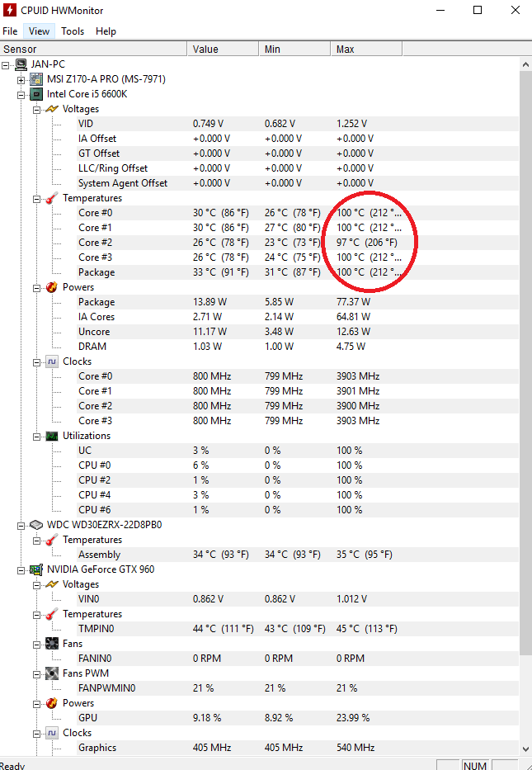Click the JAN-PC computer icon
Image resolution: width=532 pixels, height=770 pixels.
point(21,64)
